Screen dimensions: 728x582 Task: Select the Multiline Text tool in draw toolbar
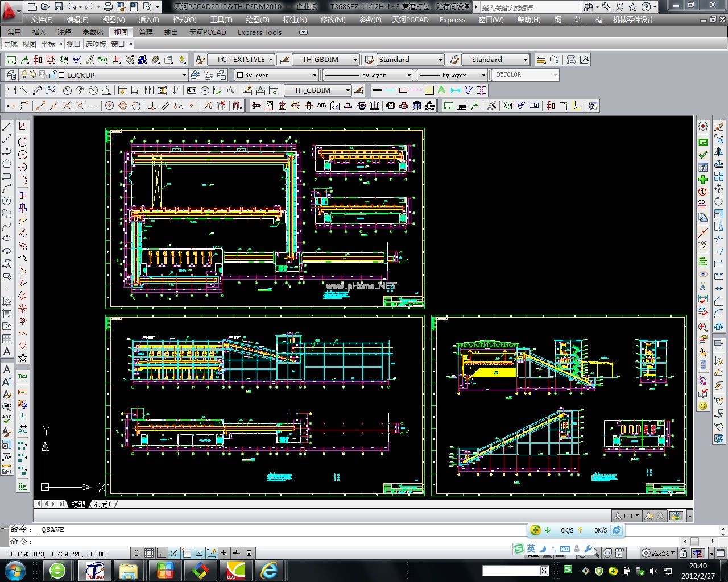(7, 351)
